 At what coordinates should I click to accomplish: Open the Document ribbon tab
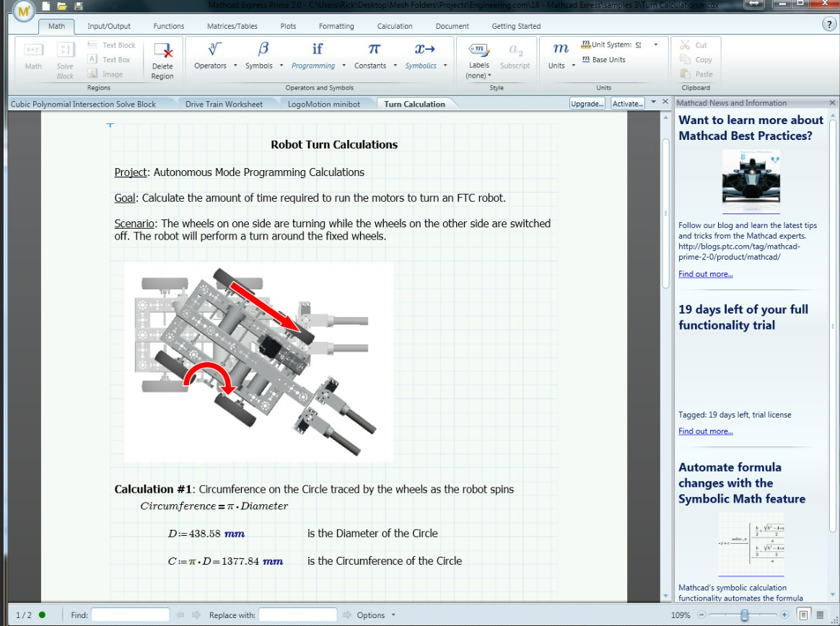click(x=452, y=26)
